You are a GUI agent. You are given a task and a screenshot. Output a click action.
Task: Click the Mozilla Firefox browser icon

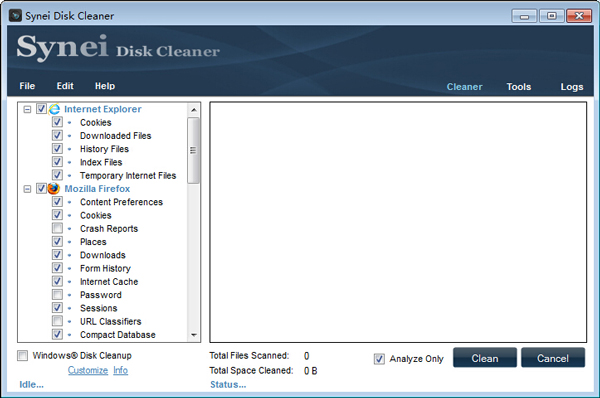[54, 189]
